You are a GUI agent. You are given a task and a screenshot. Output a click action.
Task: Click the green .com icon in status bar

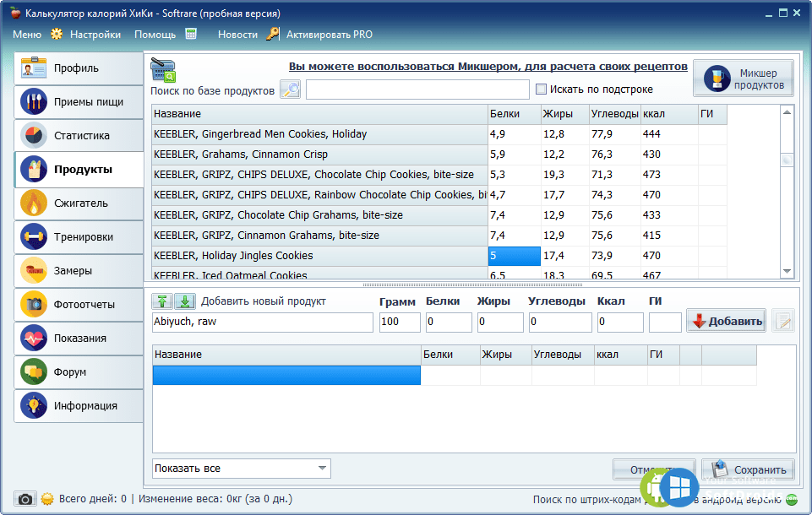(792, 500)
